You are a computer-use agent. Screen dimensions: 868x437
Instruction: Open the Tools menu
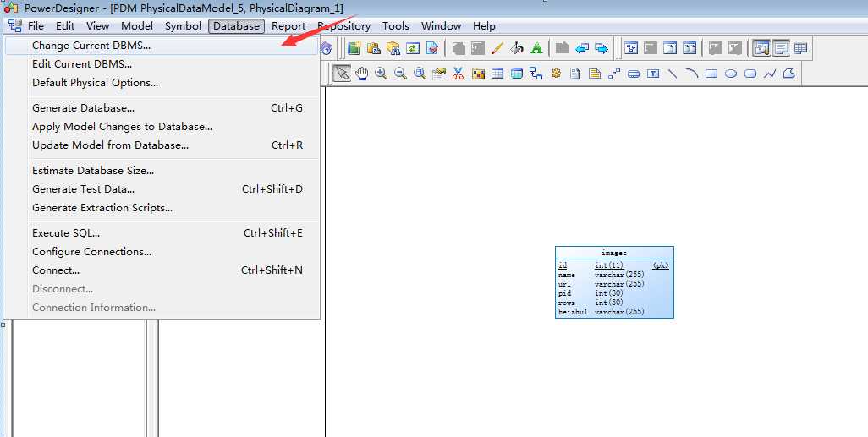(x=396, y=26)
